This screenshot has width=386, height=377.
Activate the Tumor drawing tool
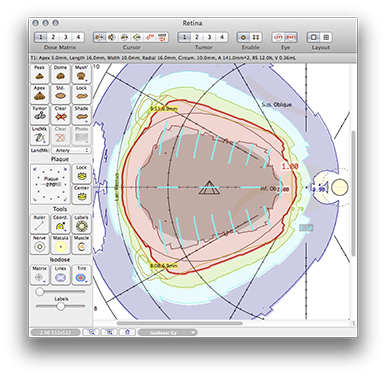[40, 115]
